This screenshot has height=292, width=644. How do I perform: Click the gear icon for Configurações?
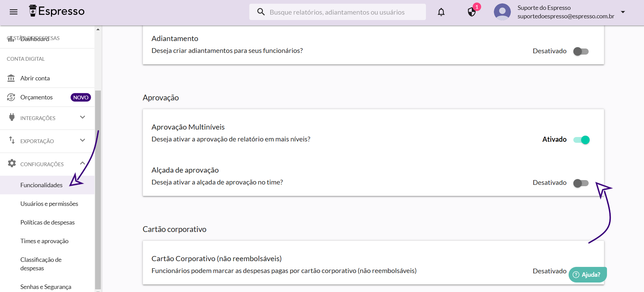tap(12, 163)
